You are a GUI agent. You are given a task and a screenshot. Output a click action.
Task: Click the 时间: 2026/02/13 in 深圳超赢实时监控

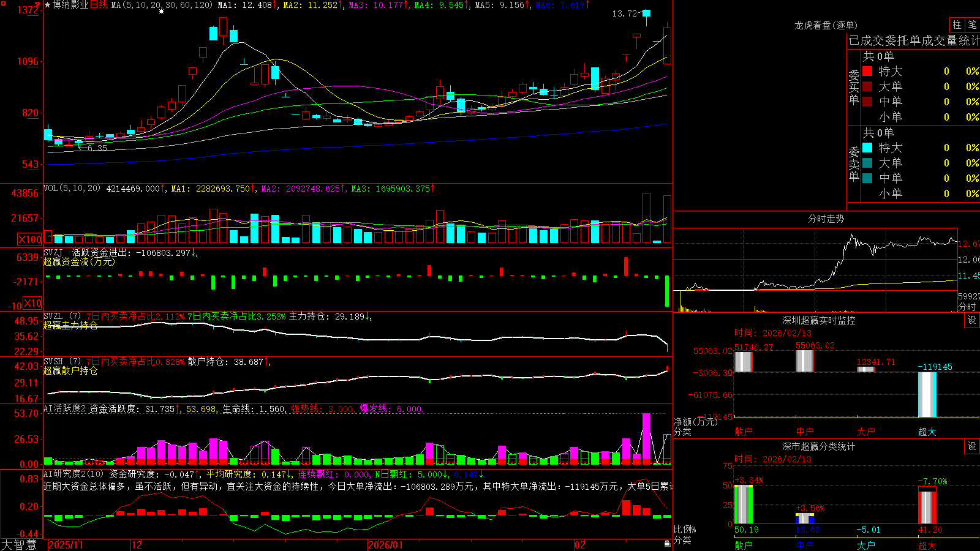[x=773, y=333]
